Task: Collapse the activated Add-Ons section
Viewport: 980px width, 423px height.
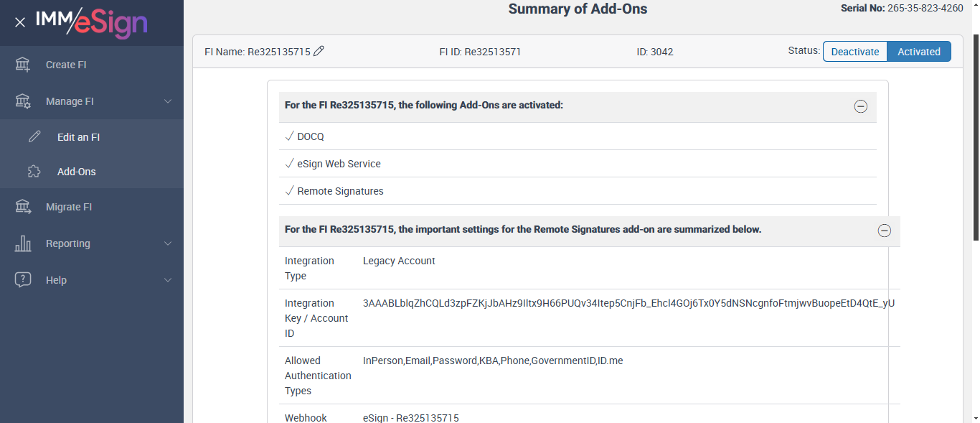Action: [x=861, y=106]
